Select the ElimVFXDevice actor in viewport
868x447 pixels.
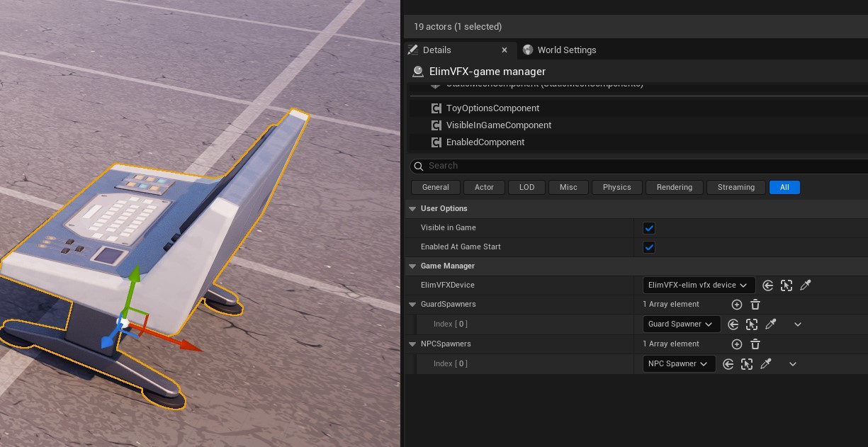[787, 285]
